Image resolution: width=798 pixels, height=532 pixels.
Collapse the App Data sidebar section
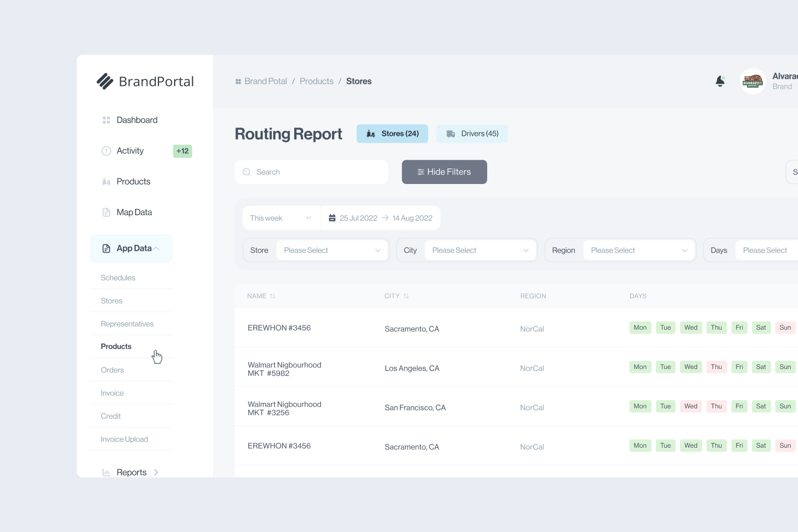(x=131, y=249)
